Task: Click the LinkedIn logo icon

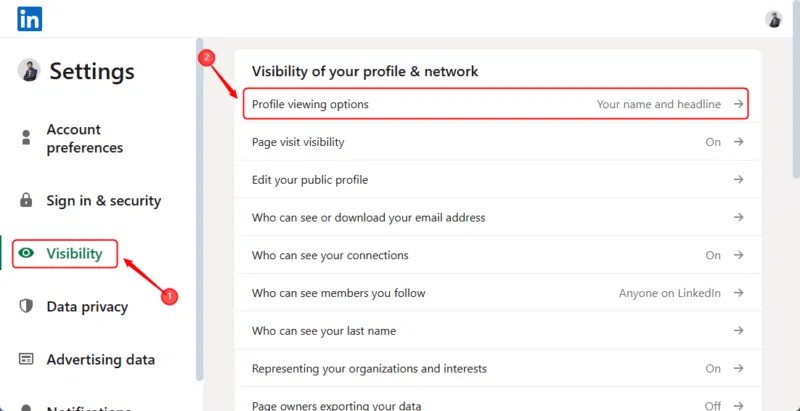Action: click(30, 18)
